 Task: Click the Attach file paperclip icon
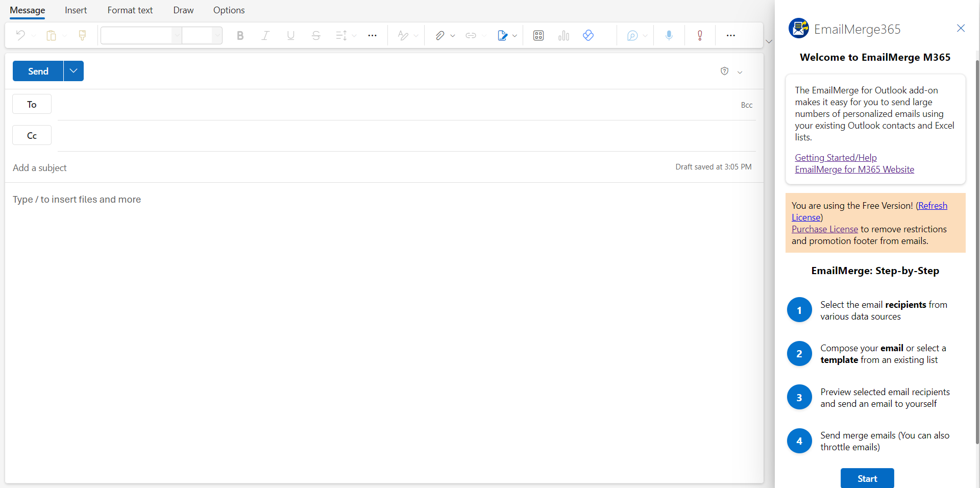tap(439, 35)
